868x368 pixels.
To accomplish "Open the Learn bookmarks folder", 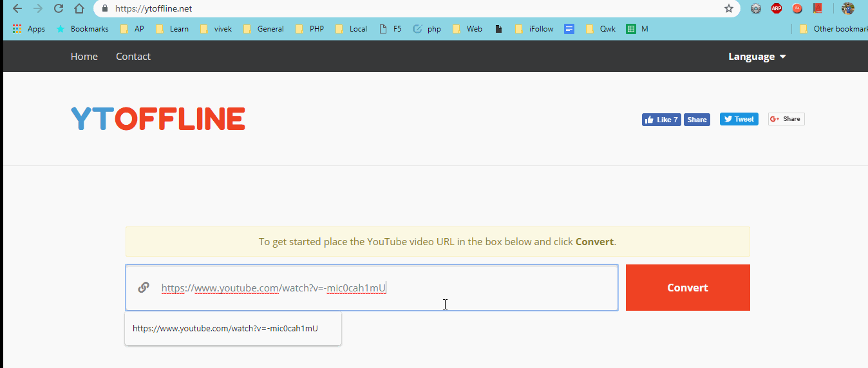I will pos(173,29).
